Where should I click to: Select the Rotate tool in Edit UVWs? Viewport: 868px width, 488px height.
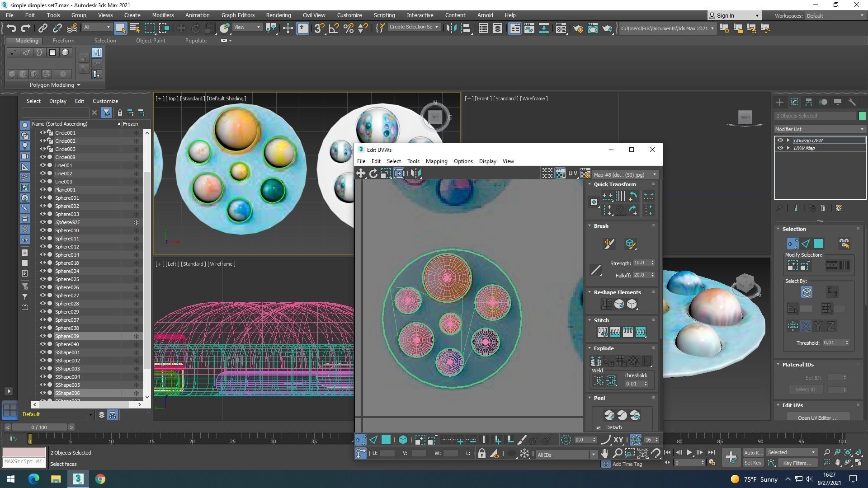[x=373, y=173]
